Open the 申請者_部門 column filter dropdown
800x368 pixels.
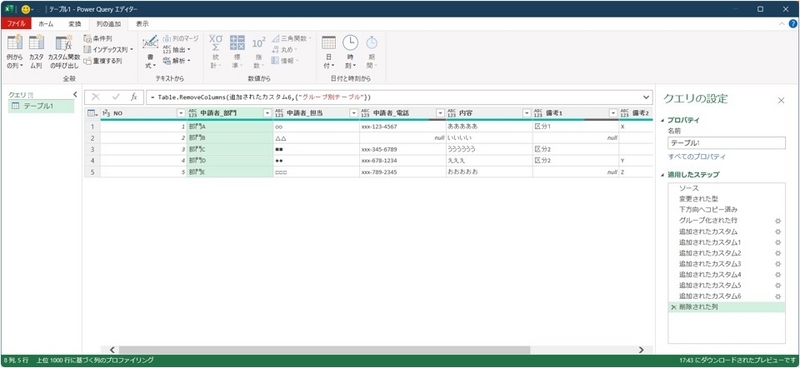(x=267, y=113)
